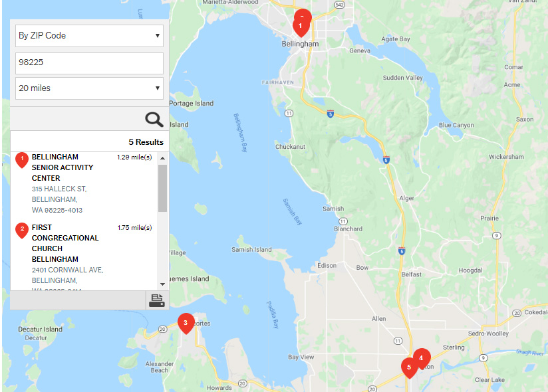Select map marker number 4 near Burlington
This screenshot has width=548, height=392.
422,358
